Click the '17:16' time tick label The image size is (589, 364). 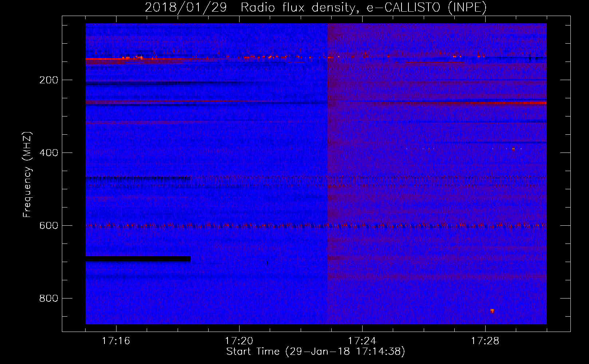(116, 341)
